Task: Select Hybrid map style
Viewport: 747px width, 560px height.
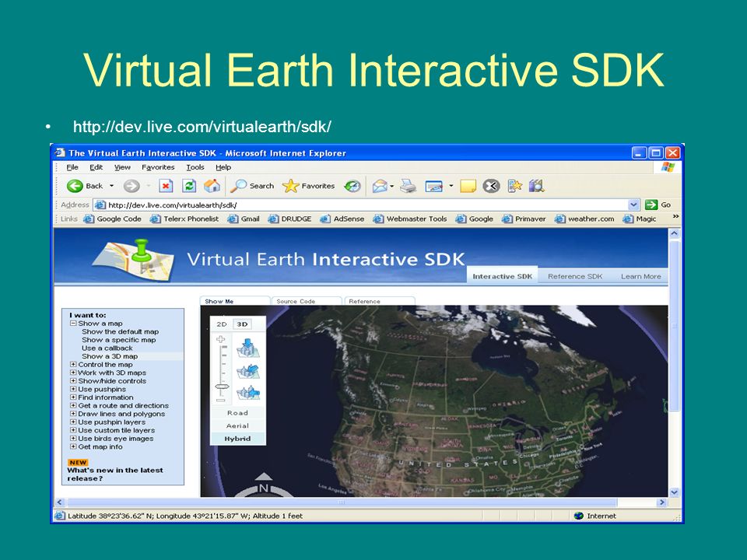Action: pyautogui.click(x=237, y=439)
